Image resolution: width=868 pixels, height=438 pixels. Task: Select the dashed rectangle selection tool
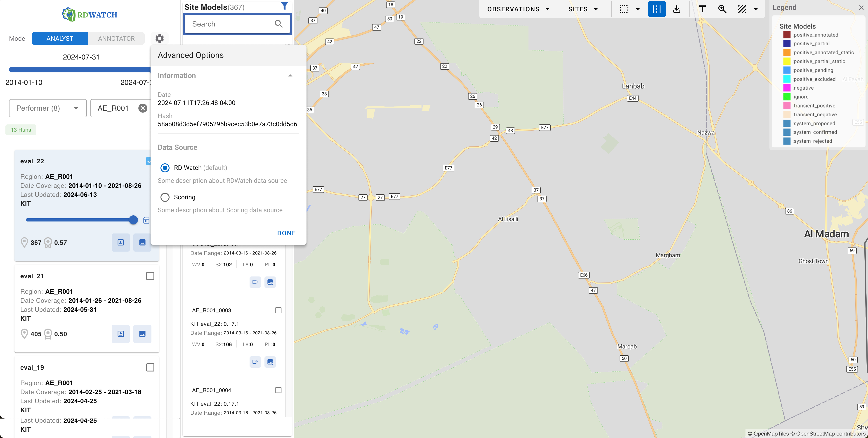click(x=624, y=9)
